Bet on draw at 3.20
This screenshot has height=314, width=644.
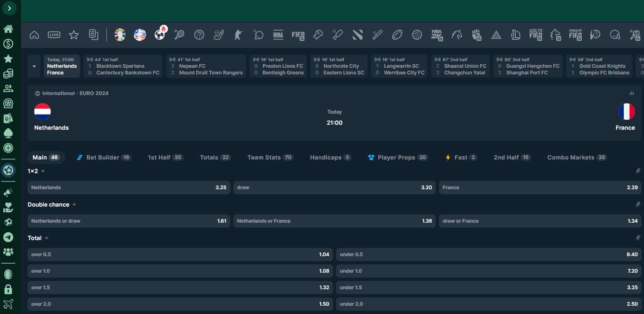(x=335, y=188)
